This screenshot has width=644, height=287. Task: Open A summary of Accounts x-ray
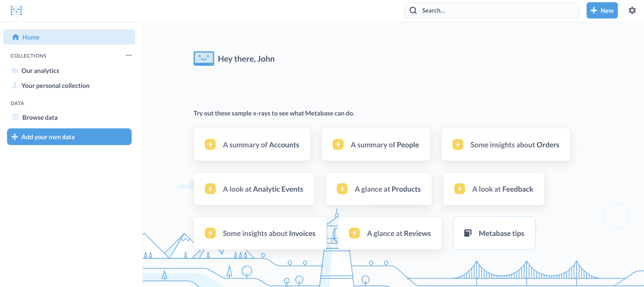point(252,145)
